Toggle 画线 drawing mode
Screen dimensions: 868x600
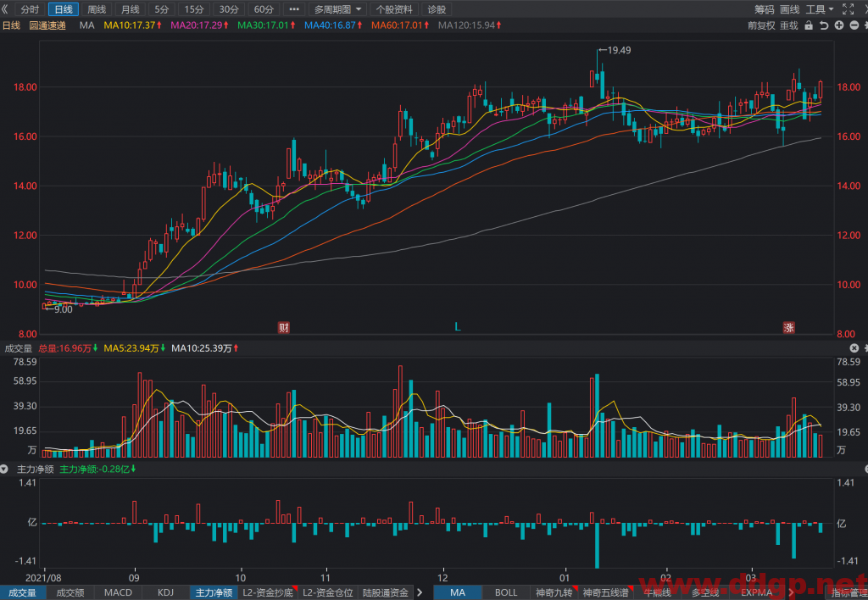pos(790,9)
